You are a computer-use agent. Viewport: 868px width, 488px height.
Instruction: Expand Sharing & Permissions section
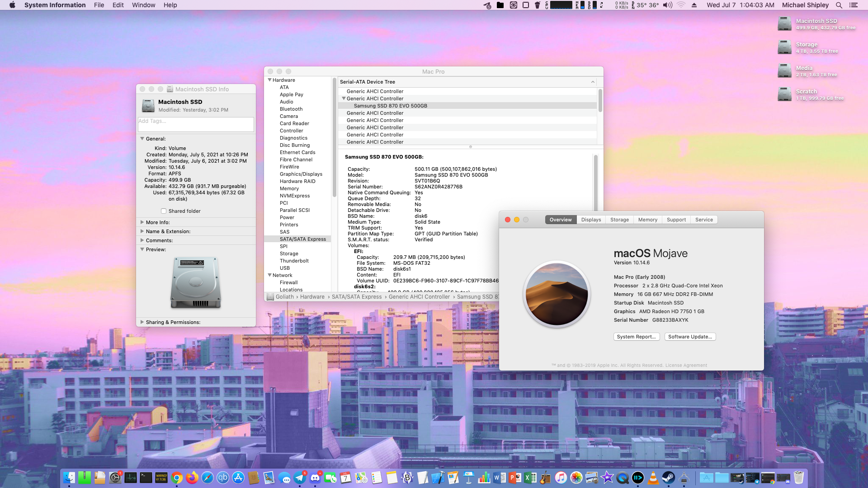pyautogui.click(x=142, y=322)
